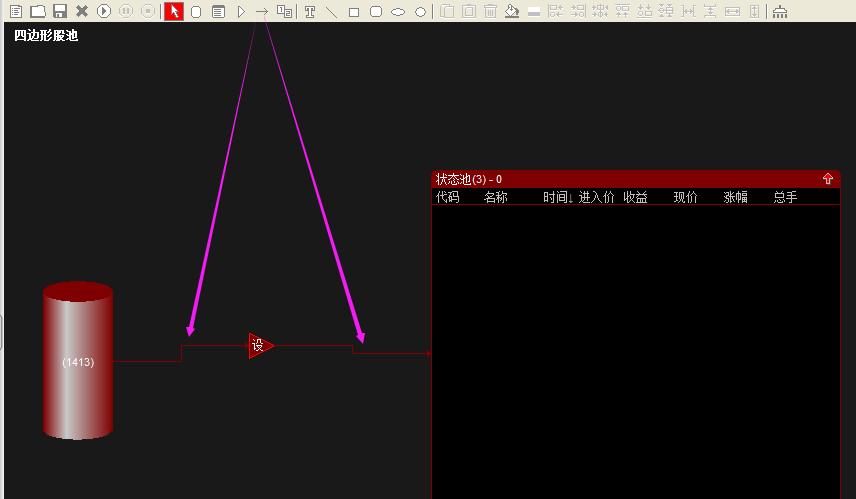
Task: Open a file with the folder icon
Action: click(x=38, y=11)
